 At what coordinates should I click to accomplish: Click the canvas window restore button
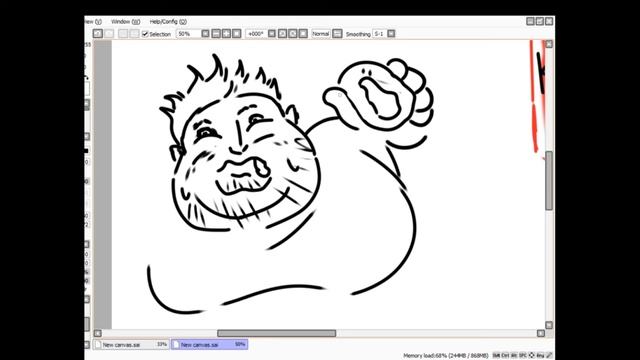coord(540,21)
